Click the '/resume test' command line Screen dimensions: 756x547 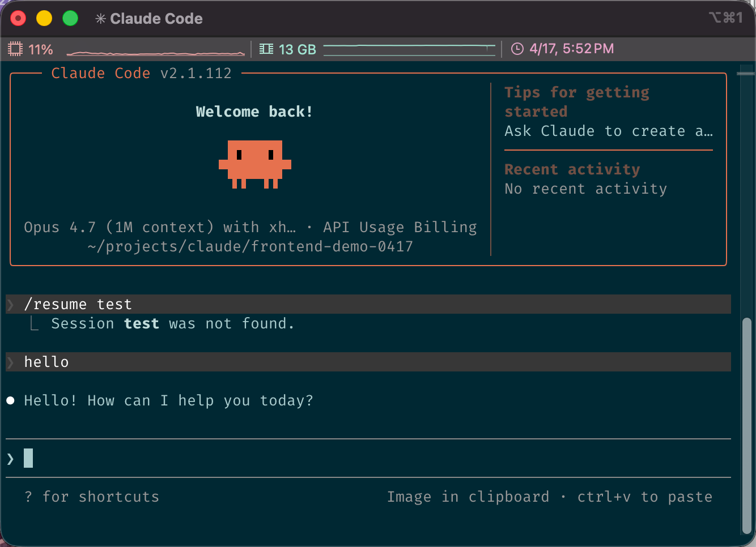pos(368,304)
